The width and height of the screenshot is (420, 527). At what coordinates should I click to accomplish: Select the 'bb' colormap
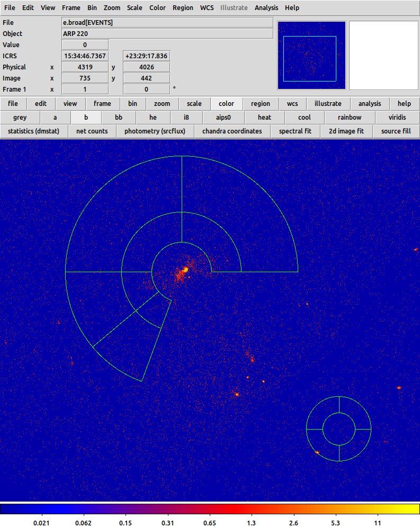pos(119,117)
